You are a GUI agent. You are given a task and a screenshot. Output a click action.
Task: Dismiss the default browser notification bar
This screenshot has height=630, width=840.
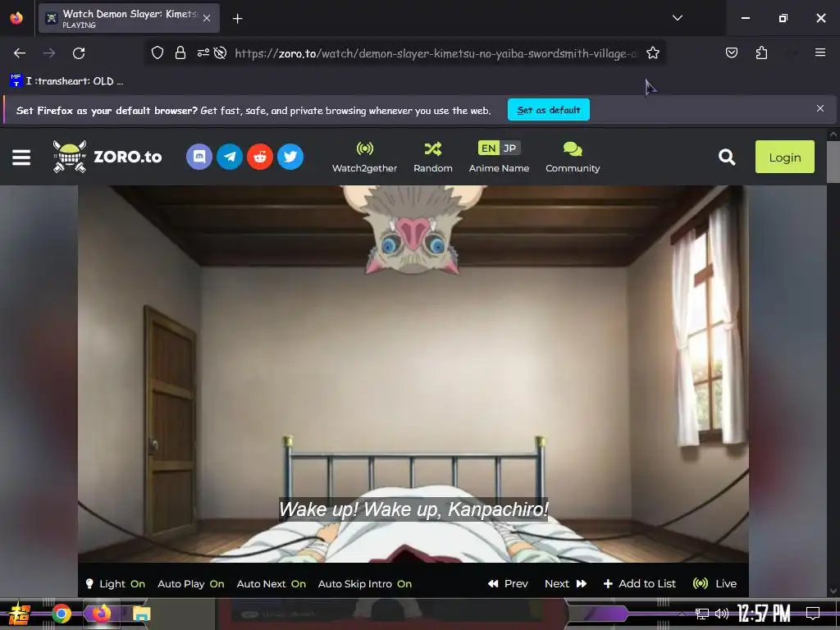coord(820,108)
